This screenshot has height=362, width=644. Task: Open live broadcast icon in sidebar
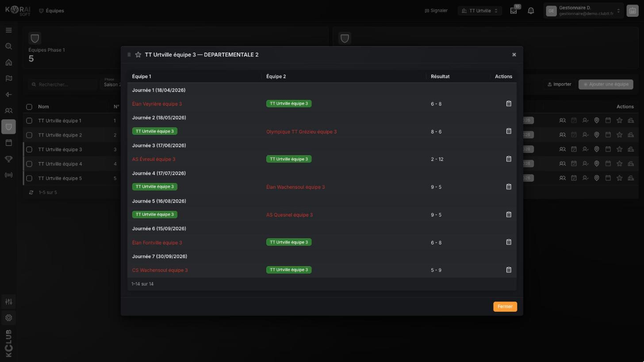point(8,175)
